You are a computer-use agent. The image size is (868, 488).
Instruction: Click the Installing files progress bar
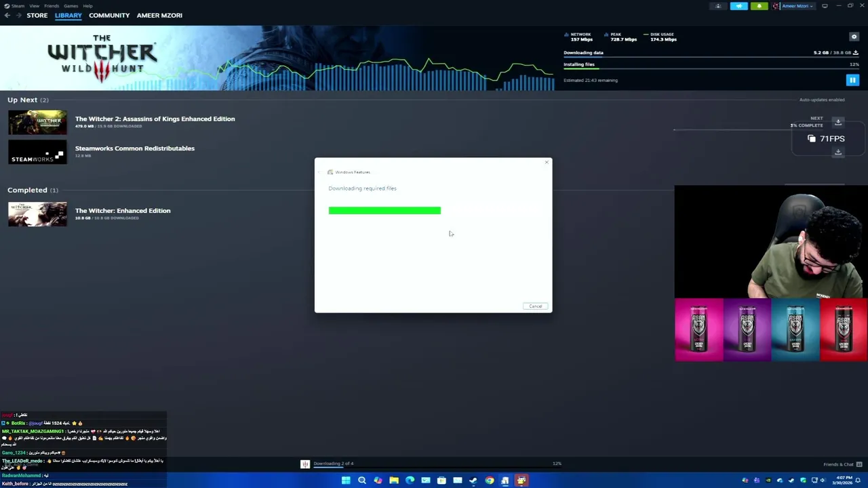711,70
